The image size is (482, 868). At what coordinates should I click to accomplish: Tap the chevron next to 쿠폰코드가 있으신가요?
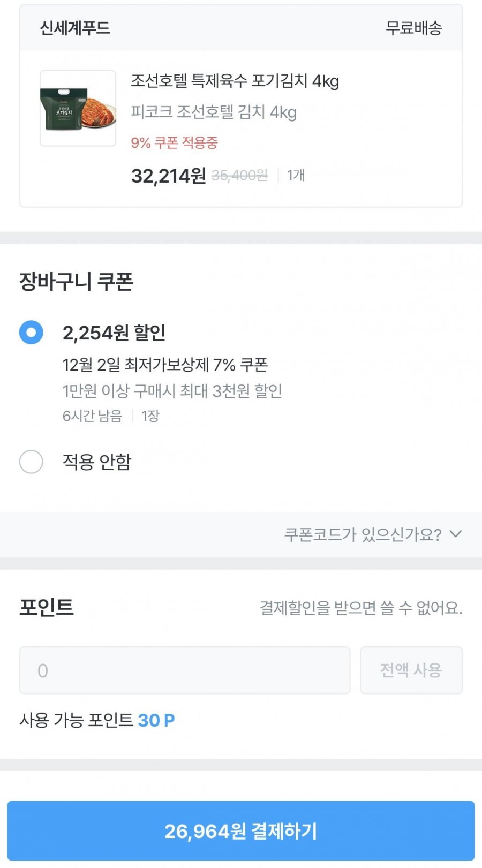(x=456, y=534)
